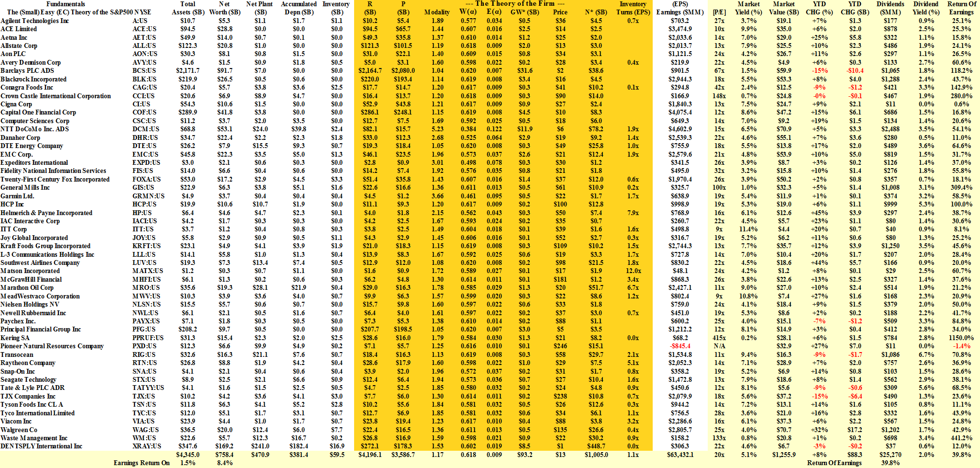980x468 pixels.
Task: Select the total assets sum $4,345.0
Action: click(188, 455)
